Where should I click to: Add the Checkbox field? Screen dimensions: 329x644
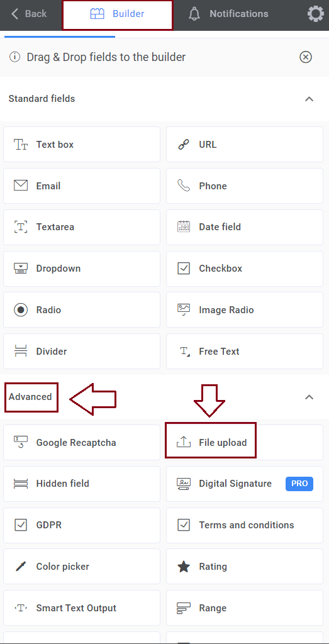(244, 269)
